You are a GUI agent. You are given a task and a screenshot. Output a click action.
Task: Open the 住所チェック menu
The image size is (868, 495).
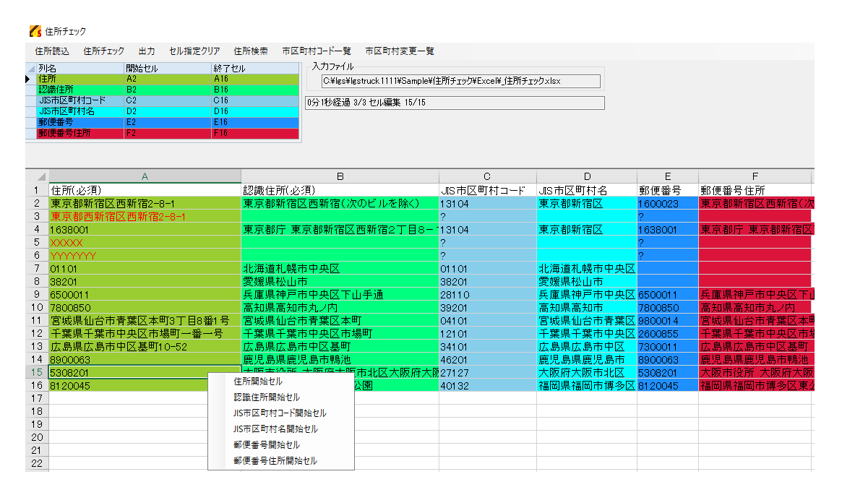pos(103,51)
